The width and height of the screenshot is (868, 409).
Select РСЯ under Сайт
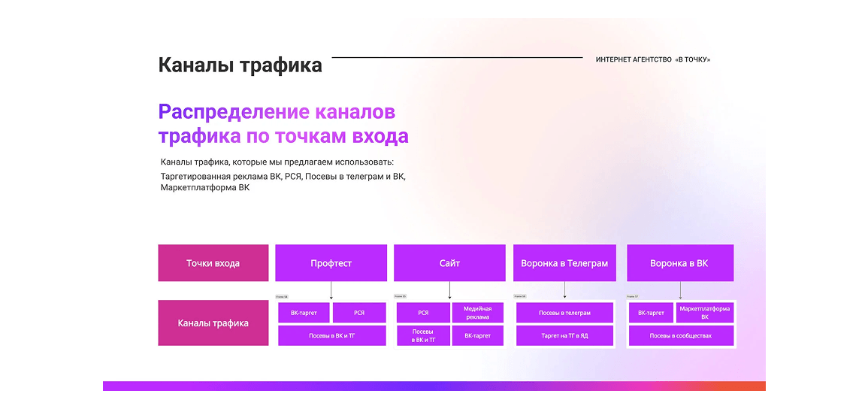(x=423, y=313)
